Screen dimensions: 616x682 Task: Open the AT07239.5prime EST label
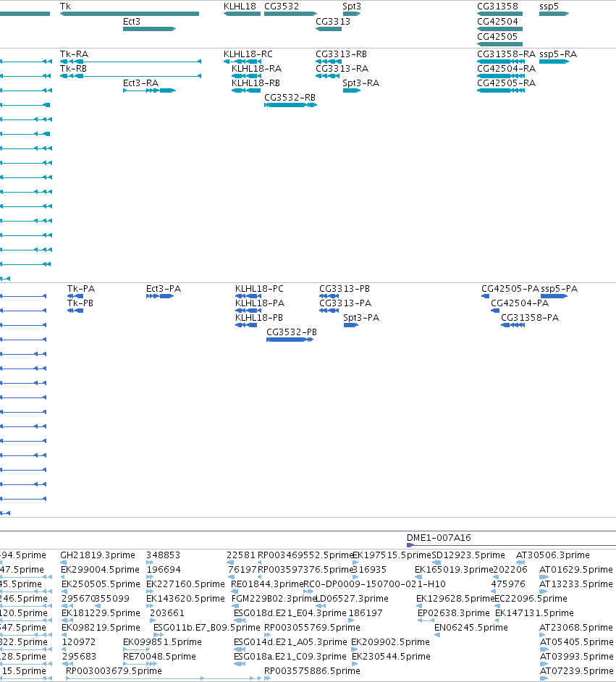[576, 671]
